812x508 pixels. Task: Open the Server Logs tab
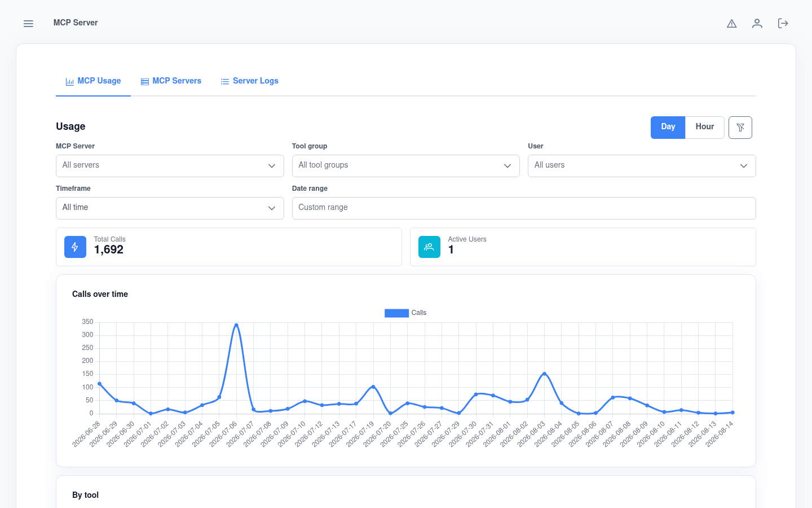[250, 81]
